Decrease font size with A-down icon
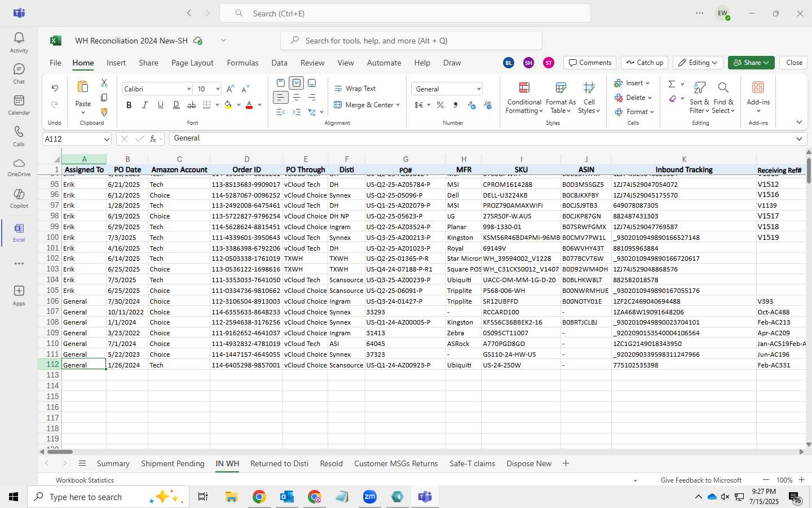Image resolution: width=812 pixels, height=508 pixels. coord(245,89)
